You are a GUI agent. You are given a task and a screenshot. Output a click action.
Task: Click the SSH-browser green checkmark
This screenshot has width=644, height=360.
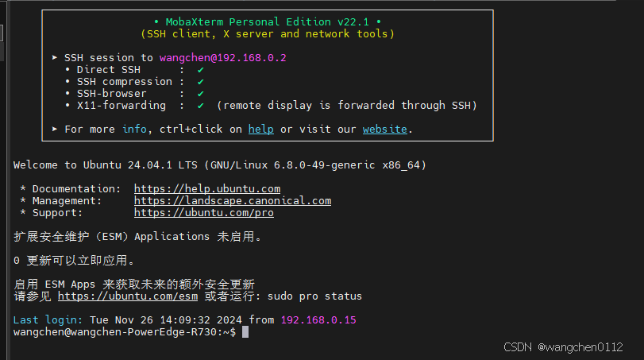[200, 94]
